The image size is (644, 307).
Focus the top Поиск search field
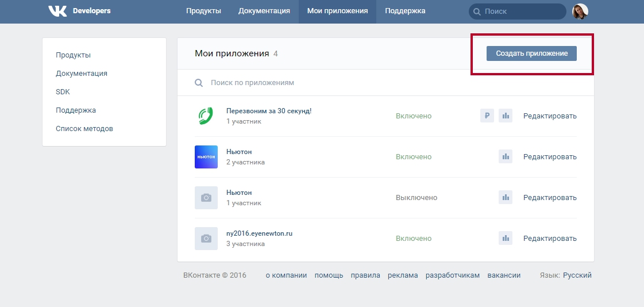(518, 11)
